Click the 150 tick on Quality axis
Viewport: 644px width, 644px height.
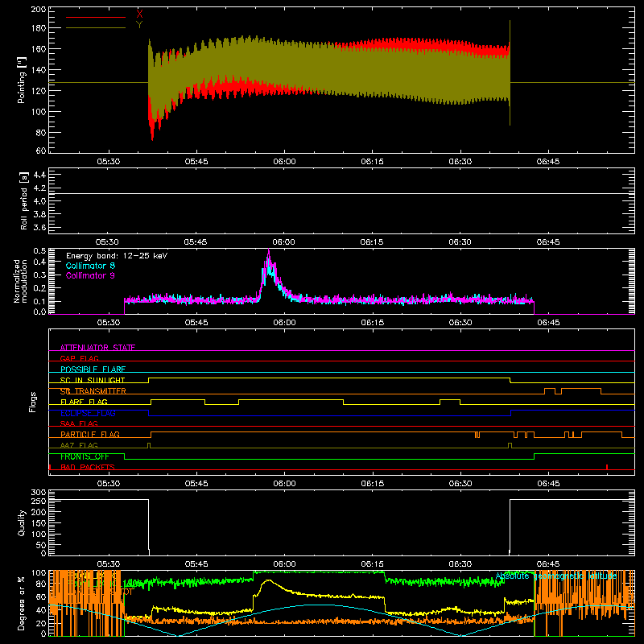pos(39,523)
